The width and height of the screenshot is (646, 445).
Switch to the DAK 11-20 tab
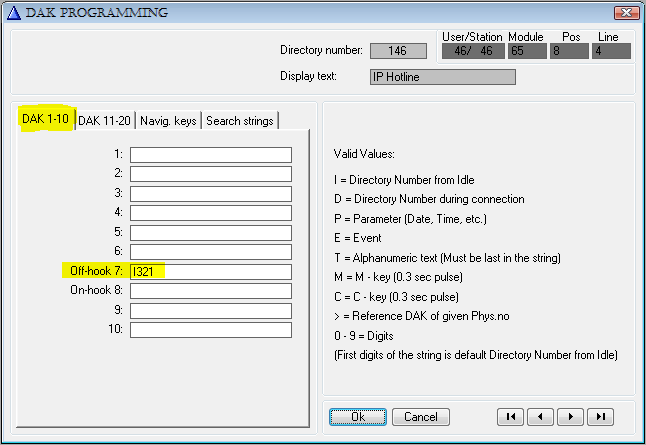104,121
